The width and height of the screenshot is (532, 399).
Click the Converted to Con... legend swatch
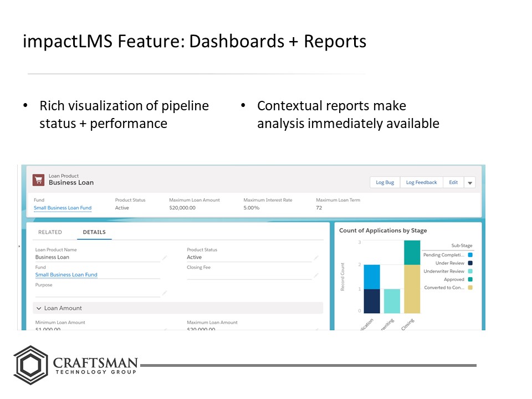pos(470,288)
